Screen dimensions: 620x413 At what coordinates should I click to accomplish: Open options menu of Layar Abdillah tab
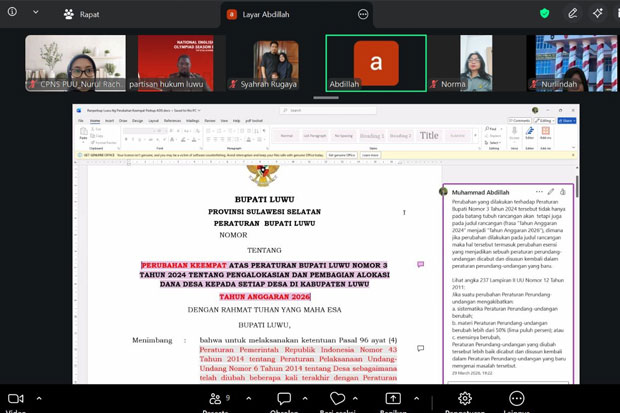pos(363,14)
